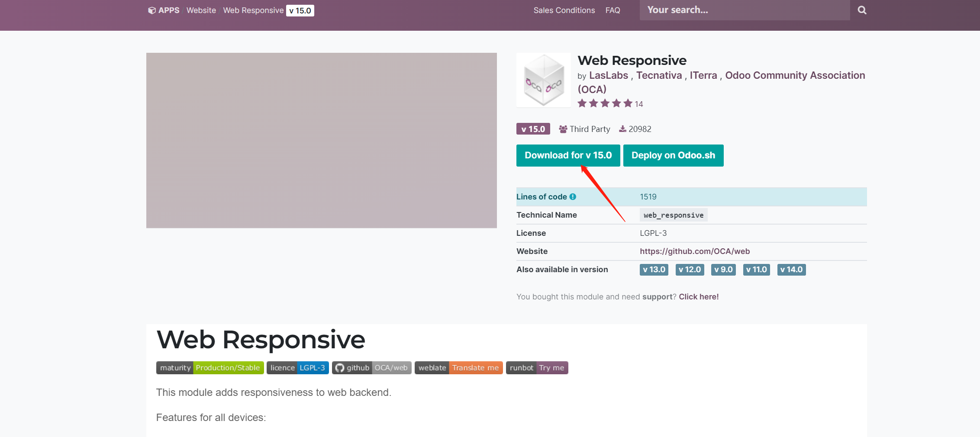980x437 pixels.
Task: Open Sales Conditions page
Action: click(x=564, y=10)
